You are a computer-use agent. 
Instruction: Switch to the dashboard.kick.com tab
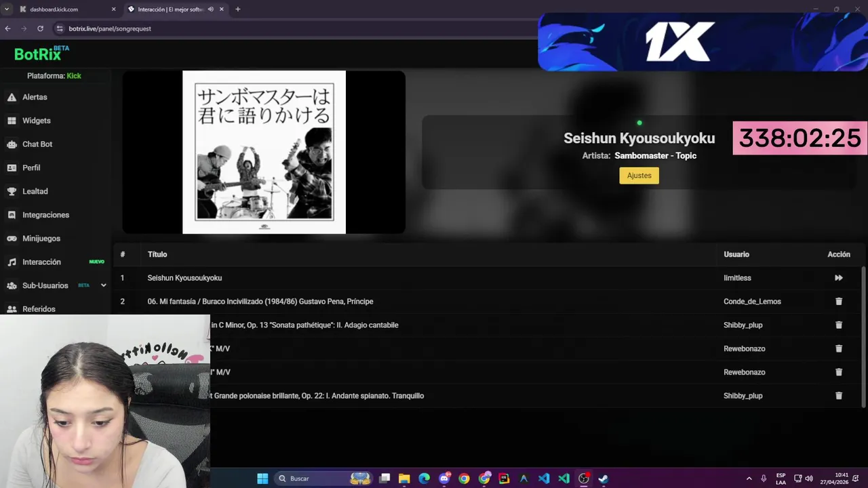[66, 9]
